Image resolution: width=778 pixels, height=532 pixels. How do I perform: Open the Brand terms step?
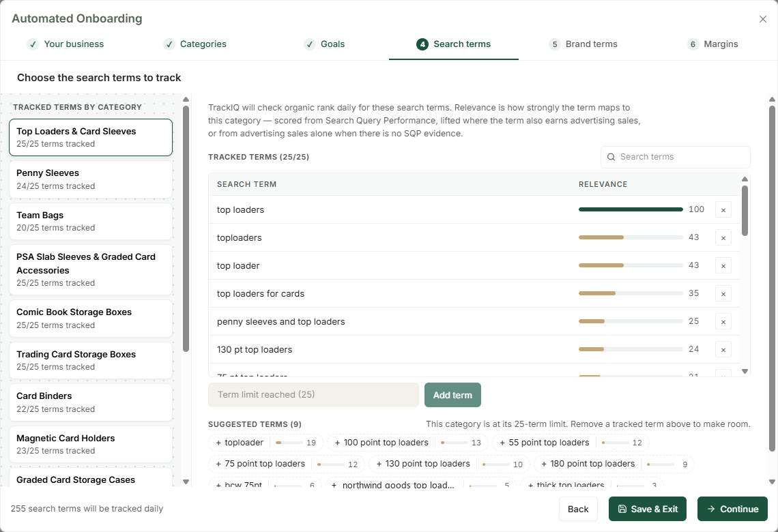click(x=583, y=44)
